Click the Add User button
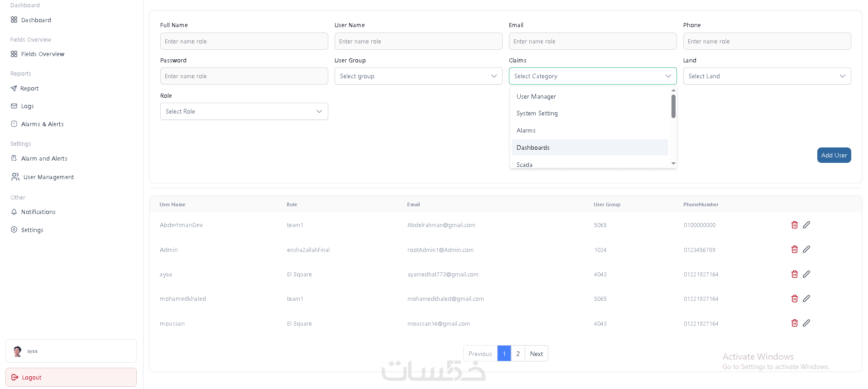The image size is (868, 389). (834, 155)
